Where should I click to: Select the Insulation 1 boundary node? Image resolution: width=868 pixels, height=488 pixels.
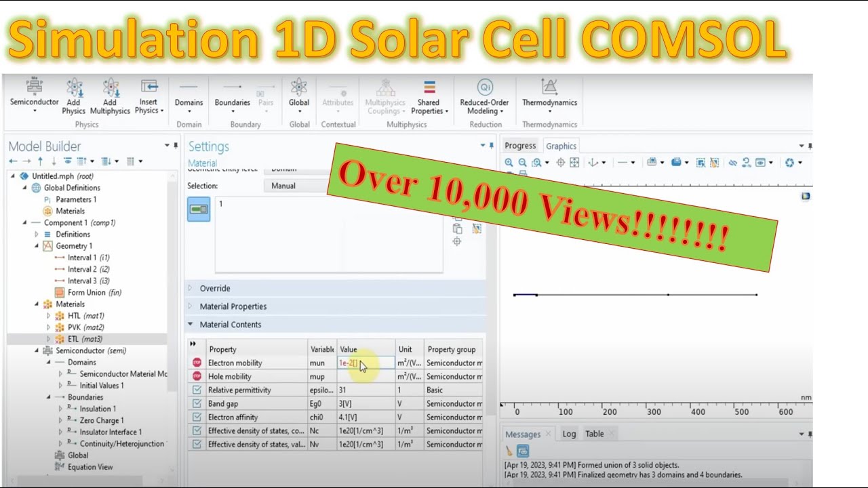98,409
